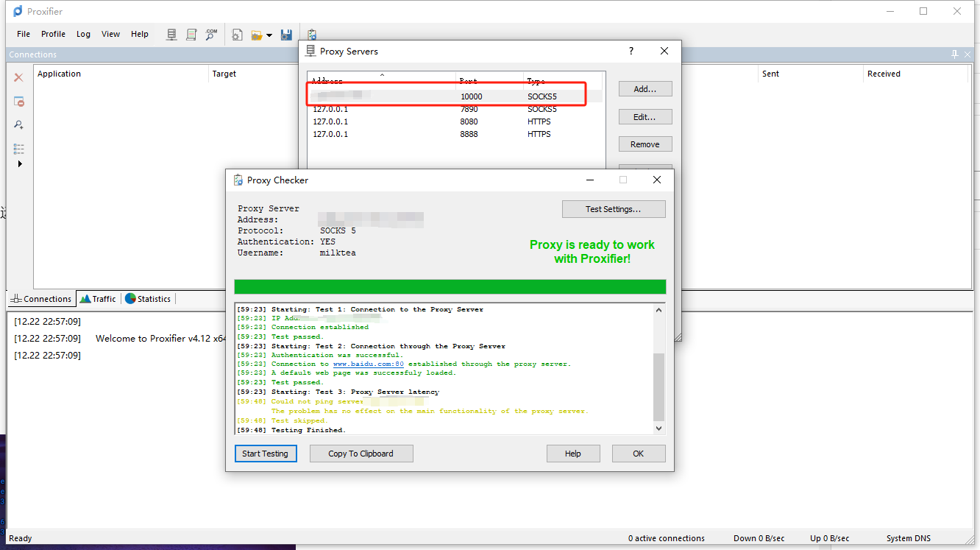Click the Proxifier logo in the title bar
The width and height of the screenshot is (980, 550).
click(18, 11)
